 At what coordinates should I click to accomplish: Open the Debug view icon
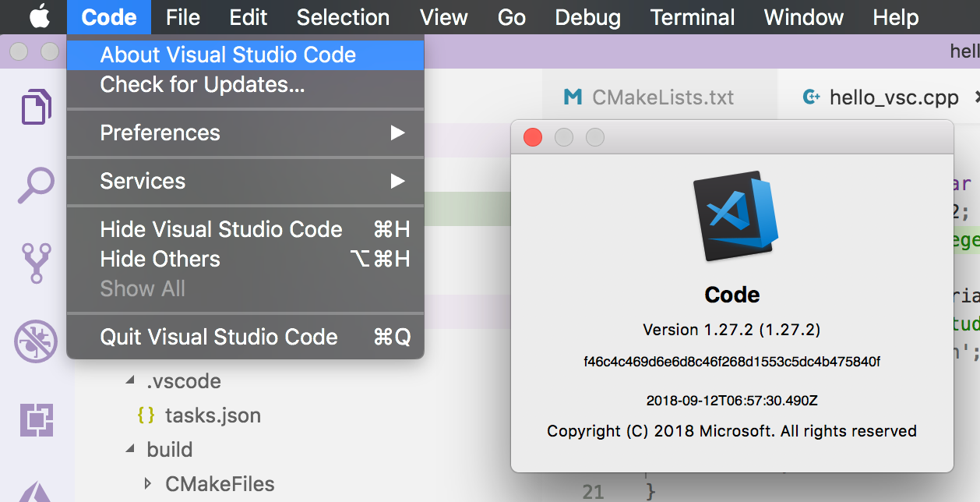tap(36, 341)
